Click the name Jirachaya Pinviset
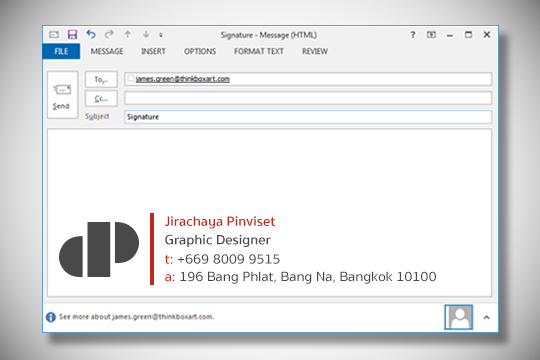This screenshot has height=360, width=540. 220,221
